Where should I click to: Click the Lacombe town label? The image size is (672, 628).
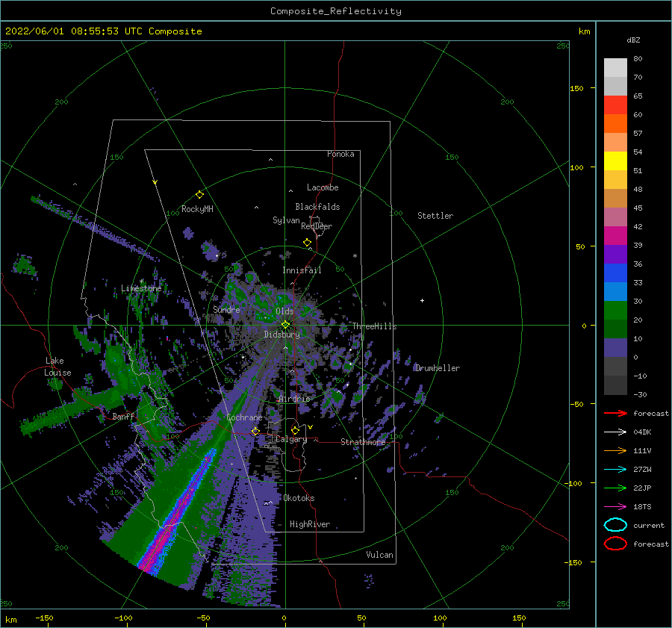323,187
